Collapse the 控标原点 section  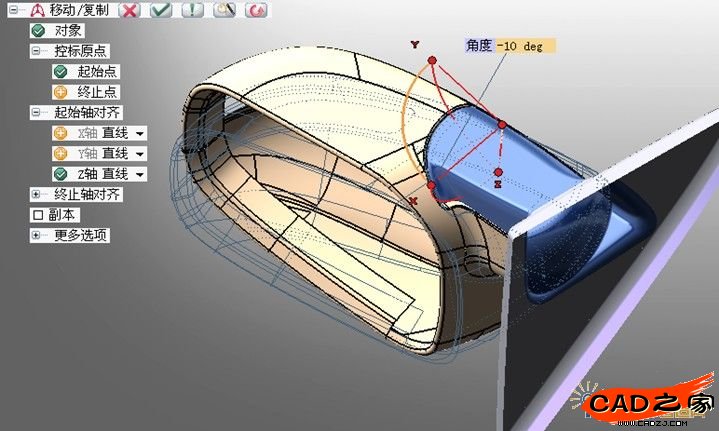(x=37, y=51)
